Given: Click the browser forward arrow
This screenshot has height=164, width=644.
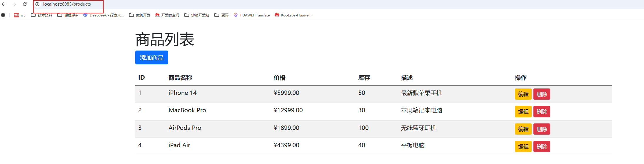Looking at the screenshot, I should pos(14,4).
